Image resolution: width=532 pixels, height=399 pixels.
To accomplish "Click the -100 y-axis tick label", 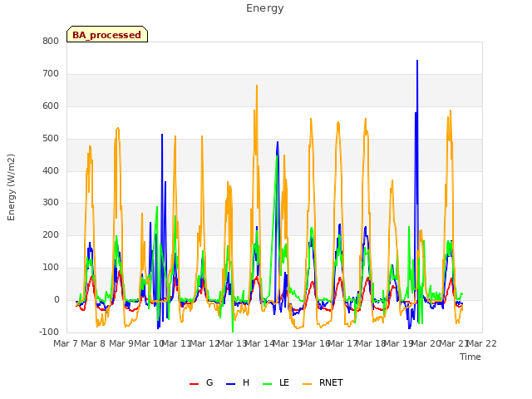I will 49,332.
